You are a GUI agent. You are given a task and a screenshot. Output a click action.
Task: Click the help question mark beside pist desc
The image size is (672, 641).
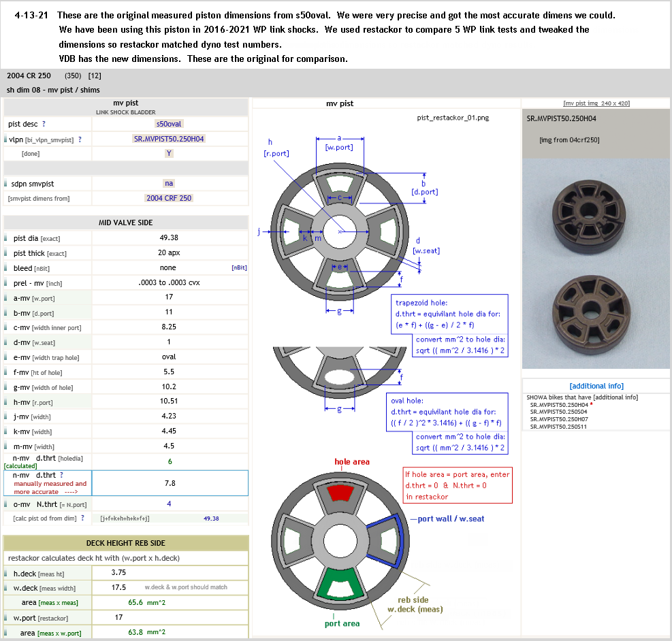tap(44, 125)
